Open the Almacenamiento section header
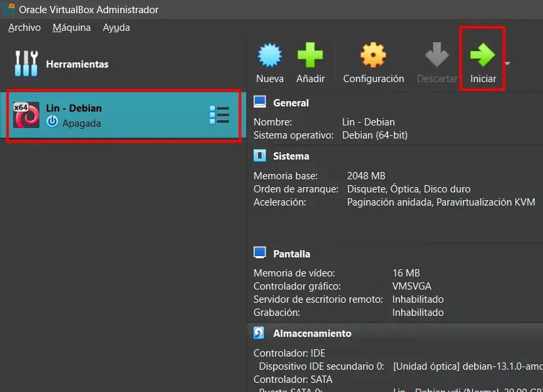Viewport: 543px width, 392px height. point(312,334)
